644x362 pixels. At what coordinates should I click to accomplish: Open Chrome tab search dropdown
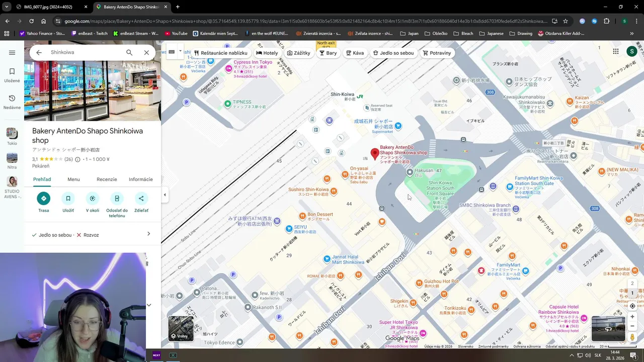click(x=7, y=7)
